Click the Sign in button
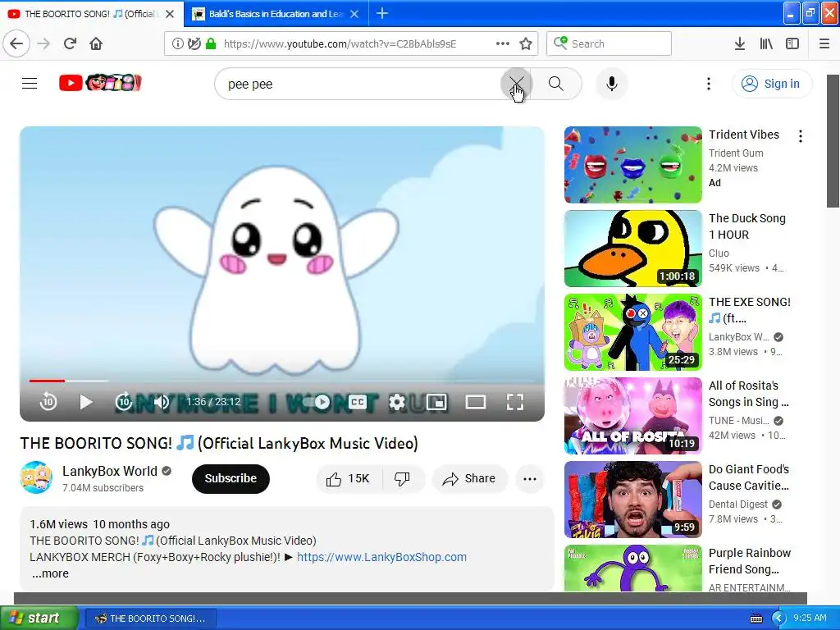The height and width of the screenshot is (630, 840). pyautogui.click(x=771, y=84)
